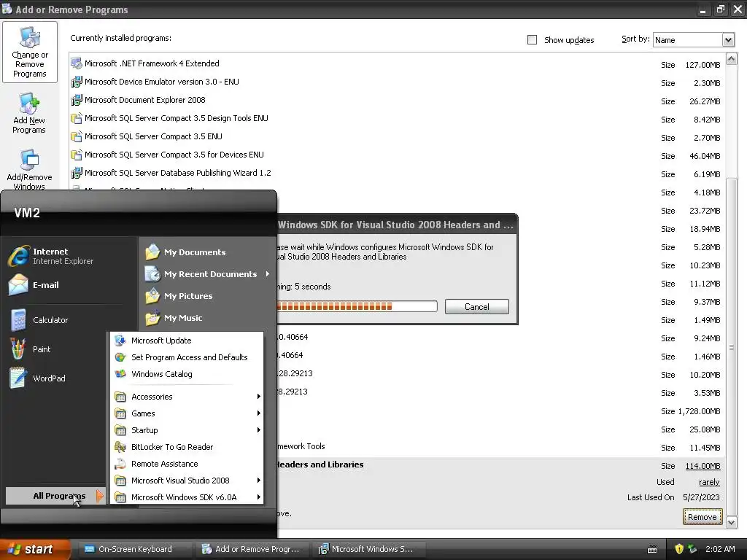Click Cancel in SDK configuration dialog
Screen dimensions: 747x560
(x=477, y=307)
